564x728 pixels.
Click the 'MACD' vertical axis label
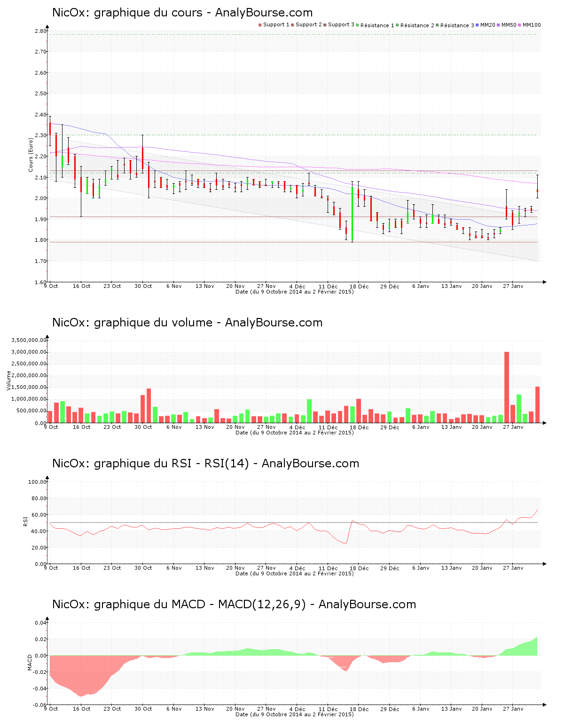pyautogui.click(x=30, y=662)
